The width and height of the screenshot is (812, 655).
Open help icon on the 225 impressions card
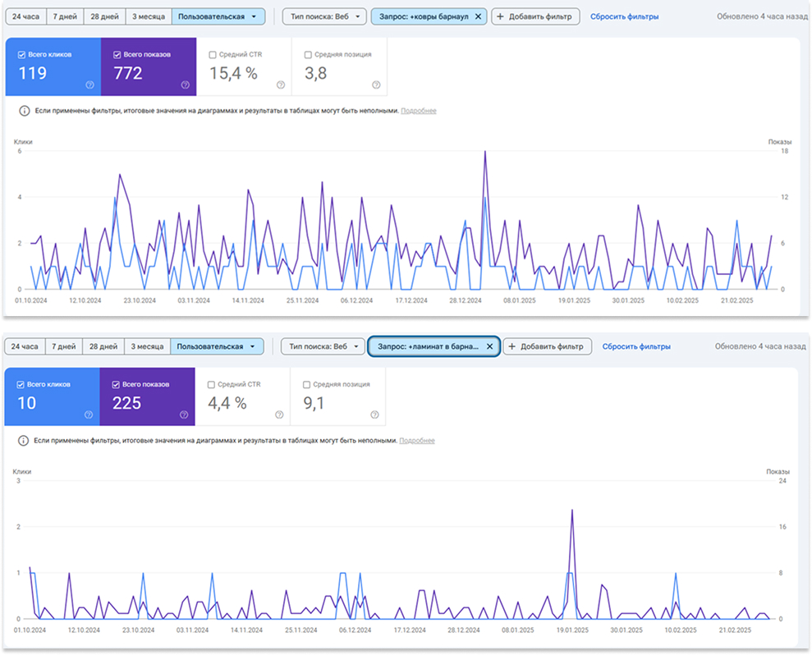coord(184,415)
